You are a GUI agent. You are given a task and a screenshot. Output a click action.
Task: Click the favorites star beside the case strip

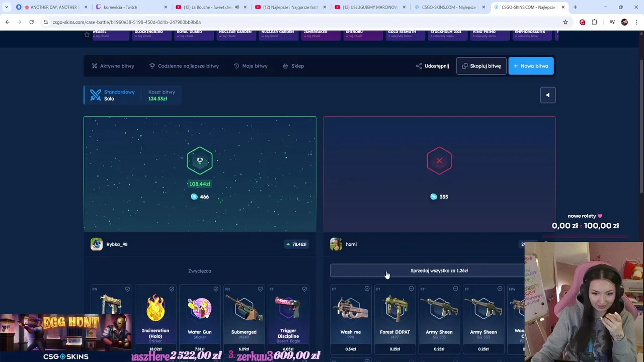(87, 35)
